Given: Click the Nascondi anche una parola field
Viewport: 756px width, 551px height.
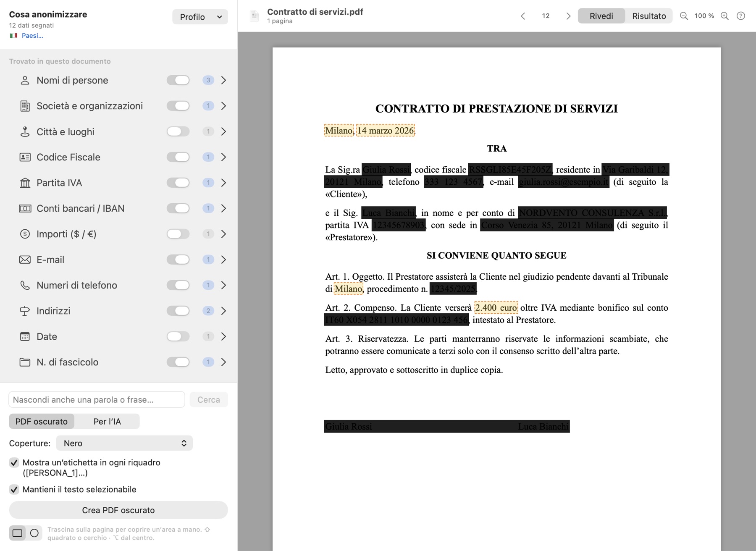Looking at the screenshot, I should [97, 399].
